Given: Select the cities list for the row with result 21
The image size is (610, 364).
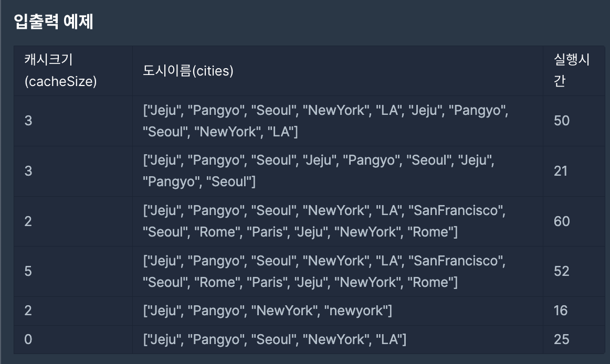Looking at the screenshot, I should (338, 171).
